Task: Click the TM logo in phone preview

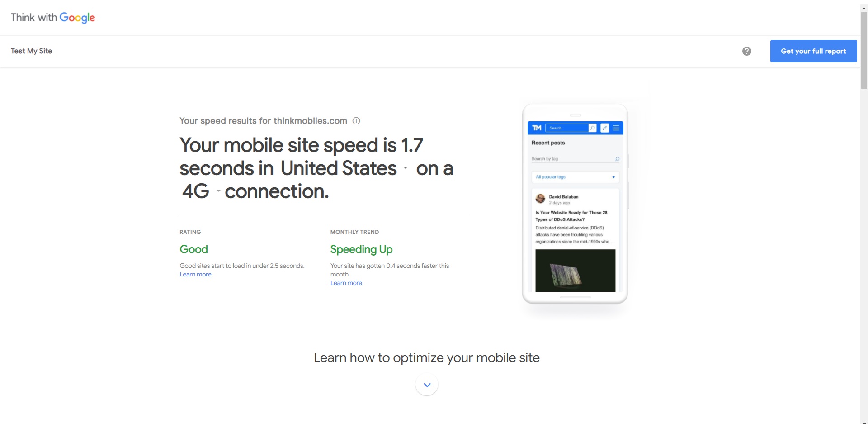Action: click(x=537, y=128)
